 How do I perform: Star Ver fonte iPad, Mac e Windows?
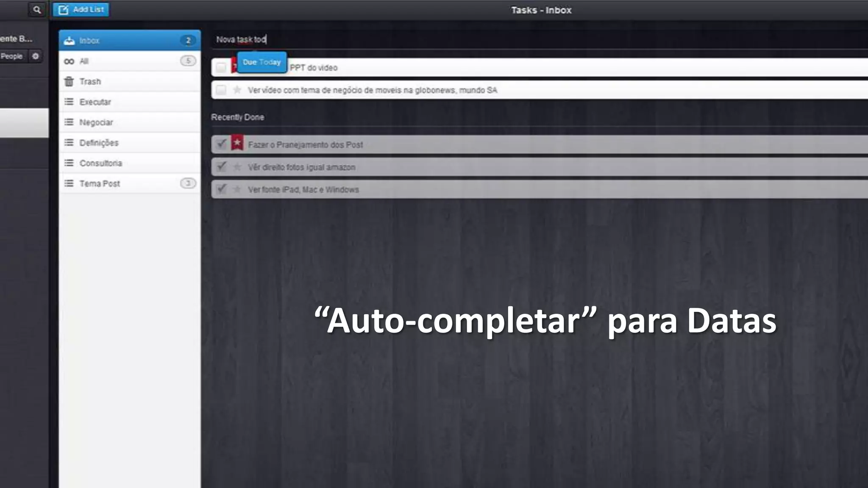coord(237,189)
